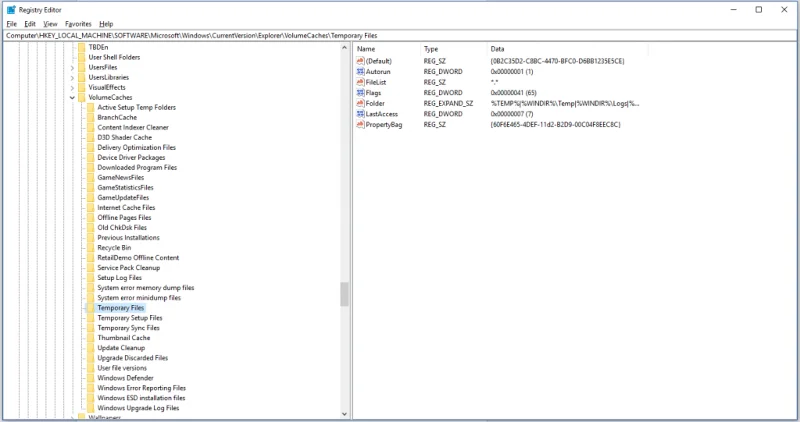Select the RetailDemo Offline Content key
Image resolution: width=800 pixels, height=422 pixels.
pos(138,258)
